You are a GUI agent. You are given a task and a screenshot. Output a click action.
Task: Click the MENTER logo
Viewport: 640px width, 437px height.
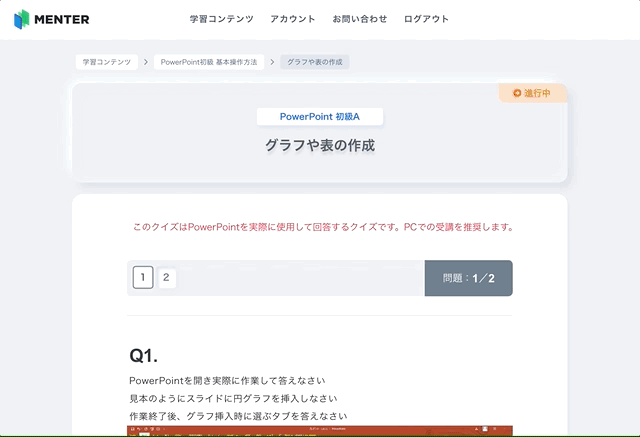[51, 19]
